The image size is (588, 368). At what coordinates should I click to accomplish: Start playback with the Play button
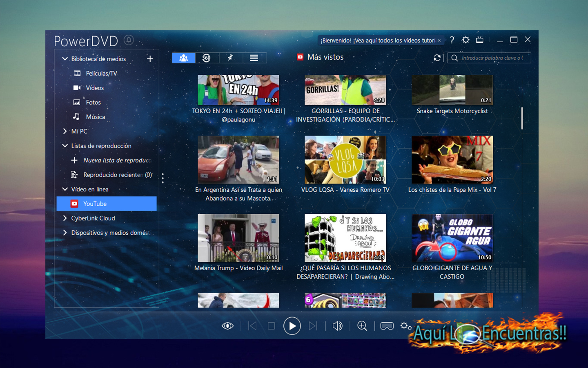tap(292, 326)
